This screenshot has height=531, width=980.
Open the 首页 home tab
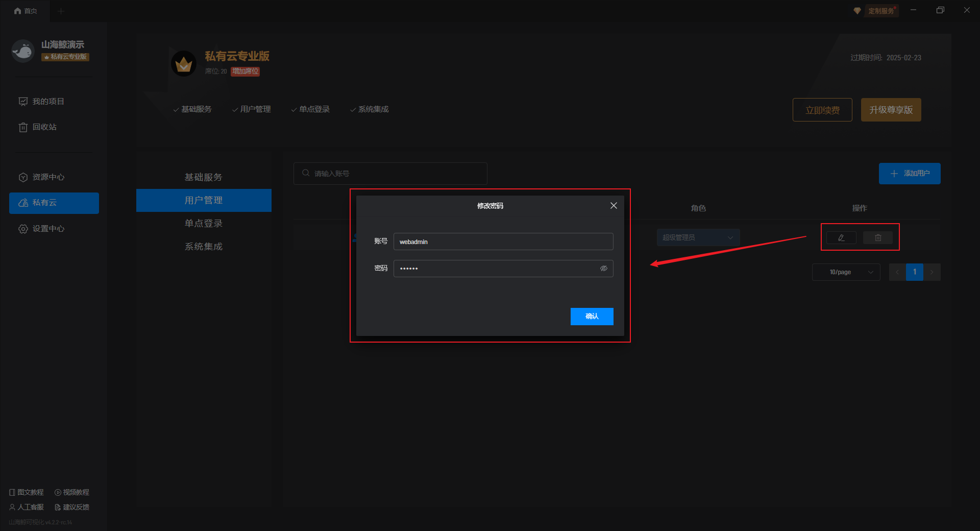26,11
